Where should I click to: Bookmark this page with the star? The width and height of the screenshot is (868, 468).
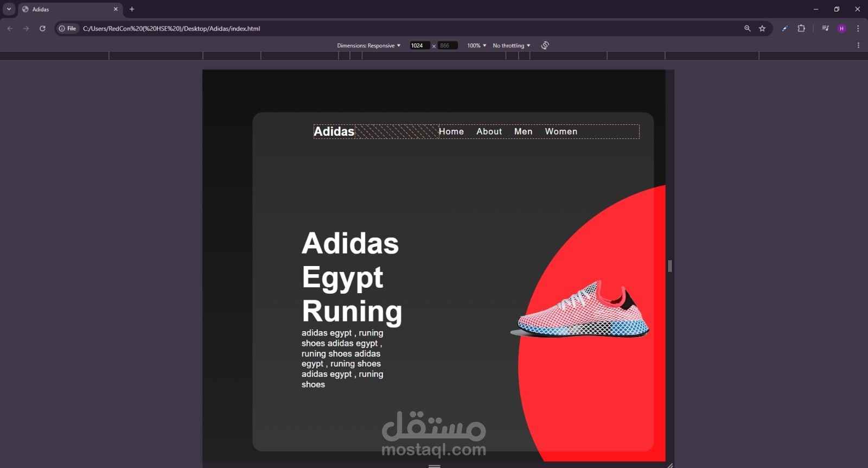[x=762, y=29]
